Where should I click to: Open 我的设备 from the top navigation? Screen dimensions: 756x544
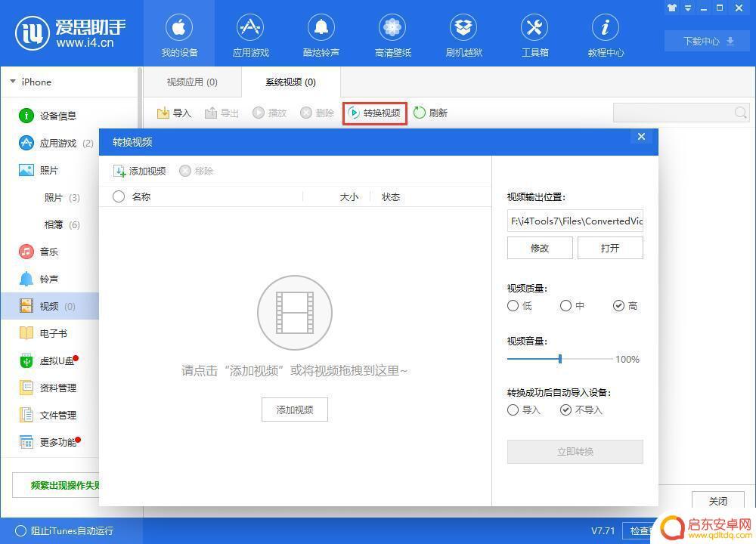(179, 36)
